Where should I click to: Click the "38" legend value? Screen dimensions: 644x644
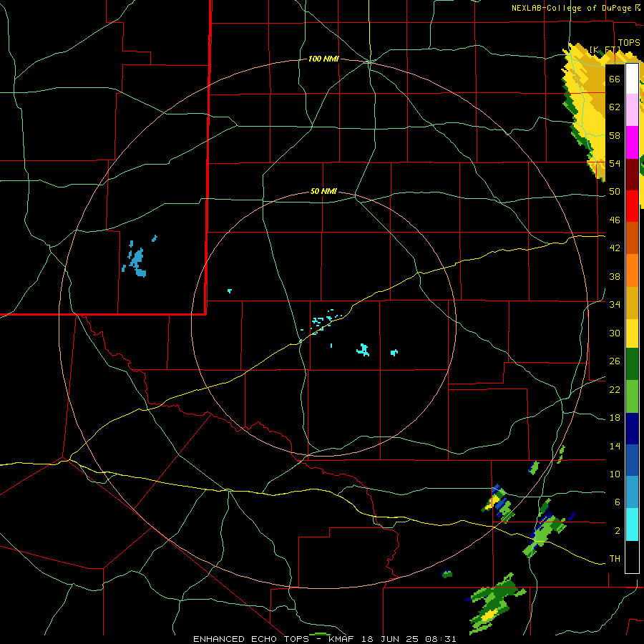click(615, 276)
